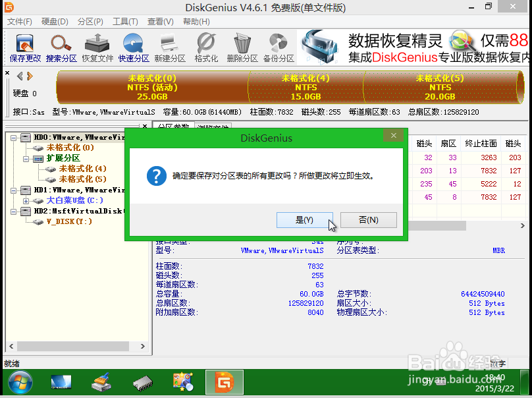The width and height of the screenshot is (532, 398).
Task: Open the 搜索分区 search partition tool
Action: pyautogui.click(x=61, y=48)
